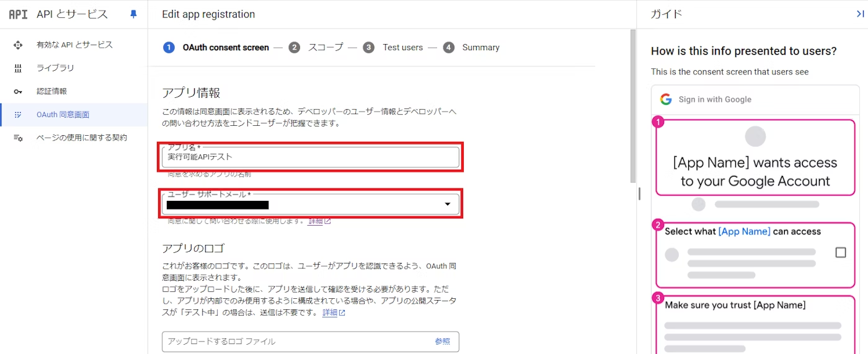
Task: Click 参照 to browse for a logo
Action: 442,342
